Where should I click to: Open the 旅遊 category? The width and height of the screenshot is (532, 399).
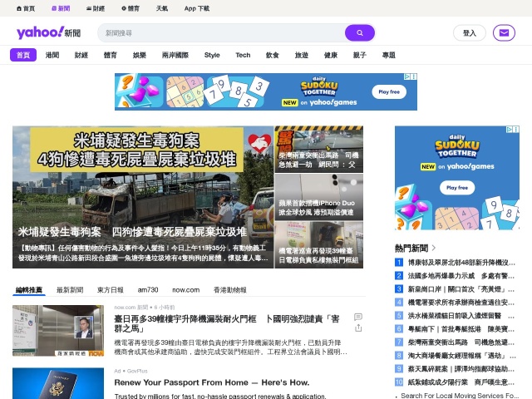(x=302, y=55)
